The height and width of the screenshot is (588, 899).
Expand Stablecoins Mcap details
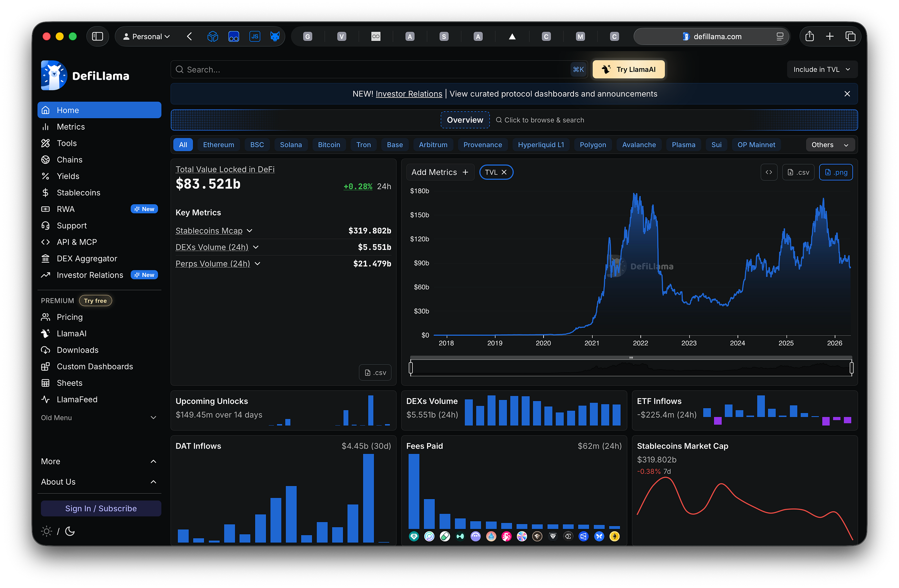[249, 231]
